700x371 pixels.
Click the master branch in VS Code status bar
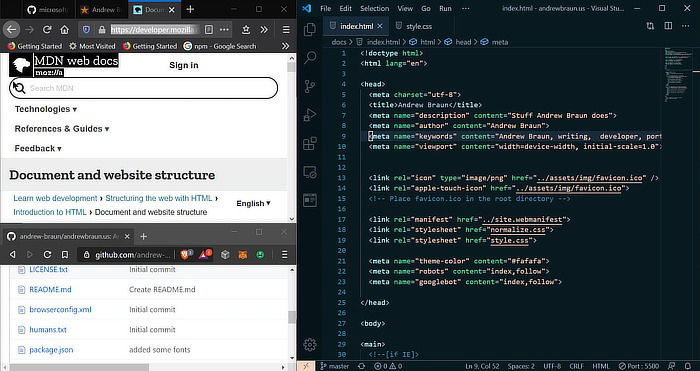click(x=335, y=366)
